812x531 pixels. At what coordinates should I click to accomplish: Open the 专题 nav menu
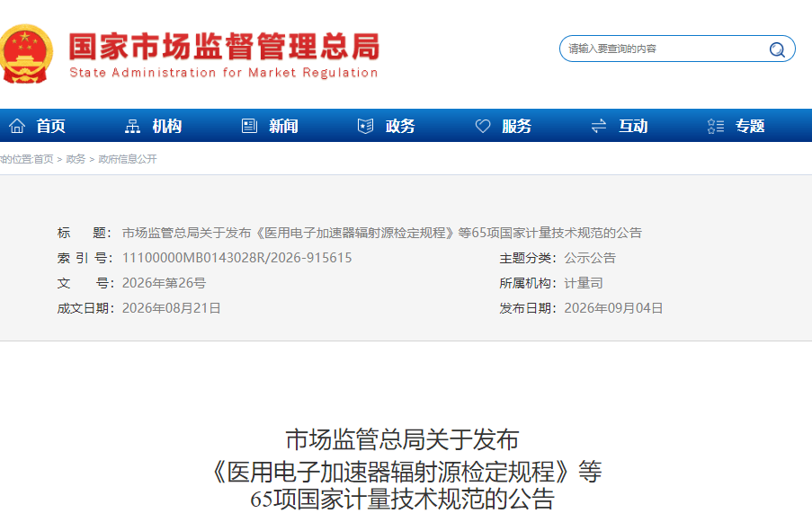click(x=750, y=126)
